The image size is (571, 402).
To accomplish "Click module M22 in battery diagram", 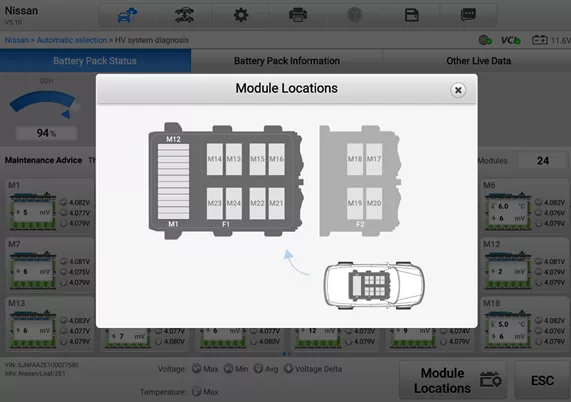I will (257, 203).
